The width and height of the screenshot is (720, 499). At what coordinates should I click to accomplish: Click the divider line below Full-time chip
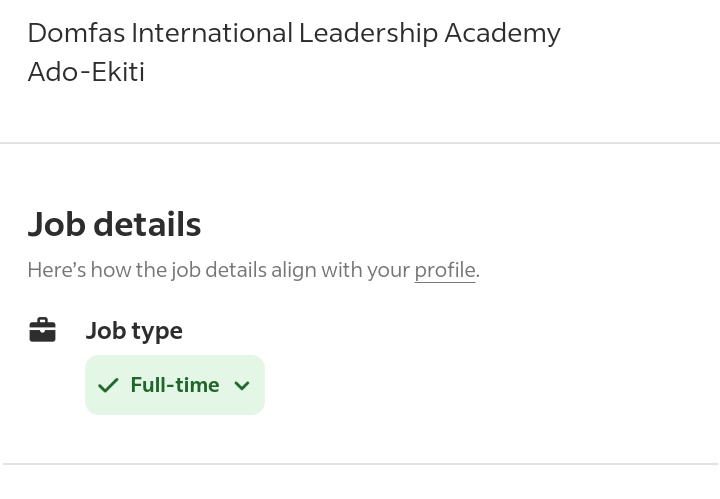tap(361, 464)
